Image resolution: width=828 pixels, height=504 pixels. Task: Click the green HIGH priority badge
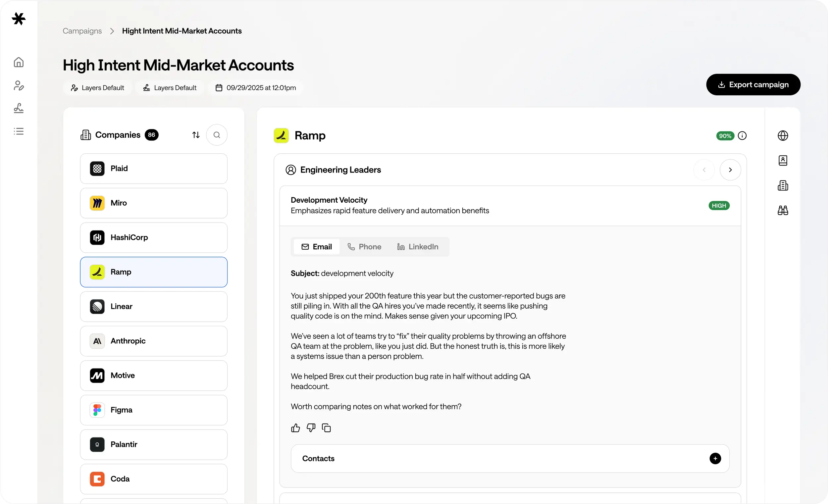click(719, 206)
